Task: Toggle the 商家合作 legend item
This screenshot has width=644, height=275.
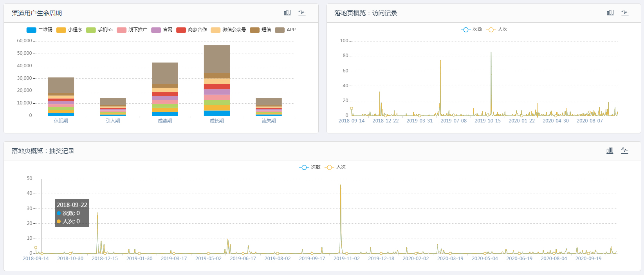Action: [x=192, y=30]
